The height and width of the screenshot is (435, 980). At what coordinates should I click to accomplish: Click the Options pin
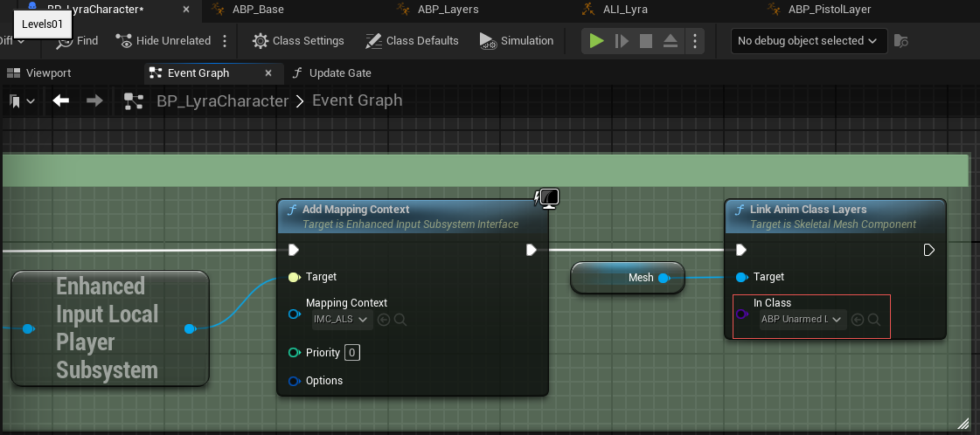pos(294,381)
